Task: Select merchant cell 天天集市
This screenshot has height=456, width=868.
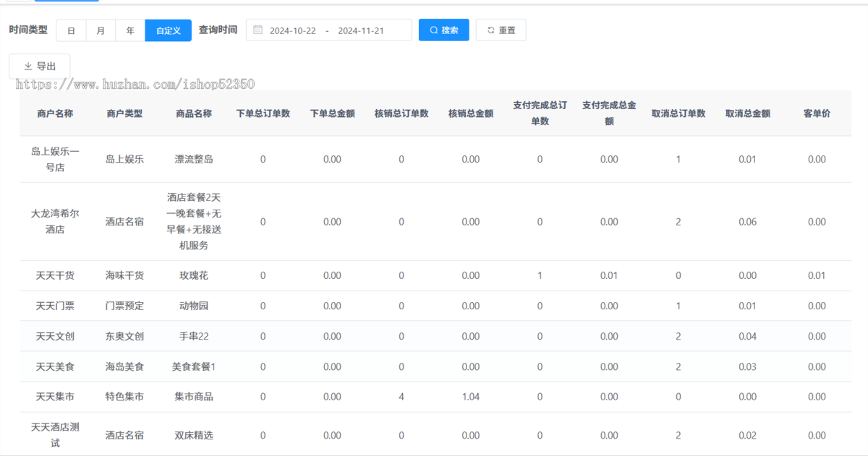Action: [x=55, y=397]
